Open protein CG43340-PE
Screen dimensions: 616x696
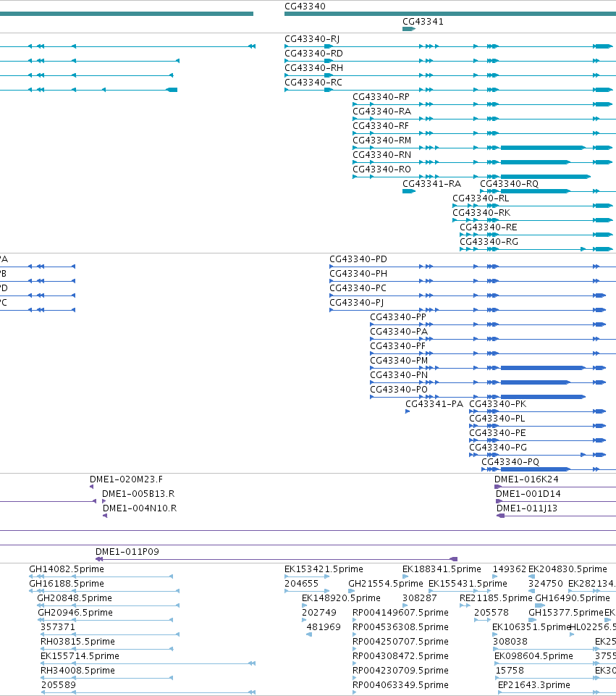(497, 433)
